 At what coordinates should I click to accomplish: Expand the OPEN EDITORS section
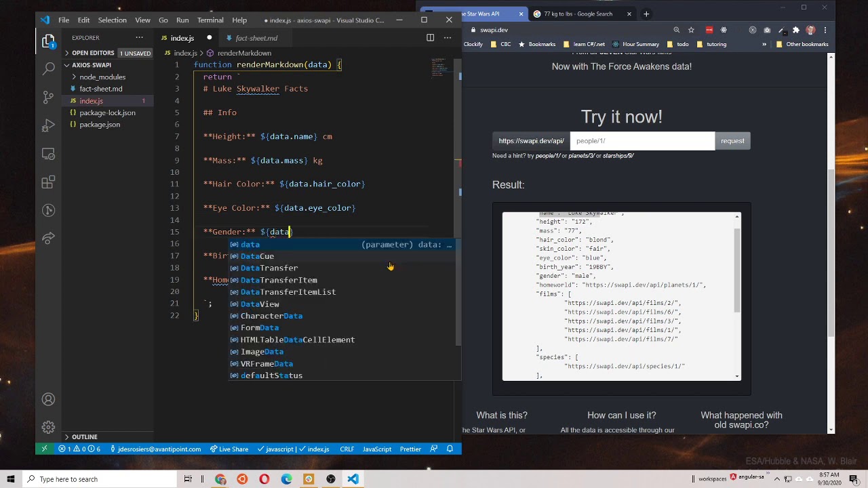click(92, 53)
